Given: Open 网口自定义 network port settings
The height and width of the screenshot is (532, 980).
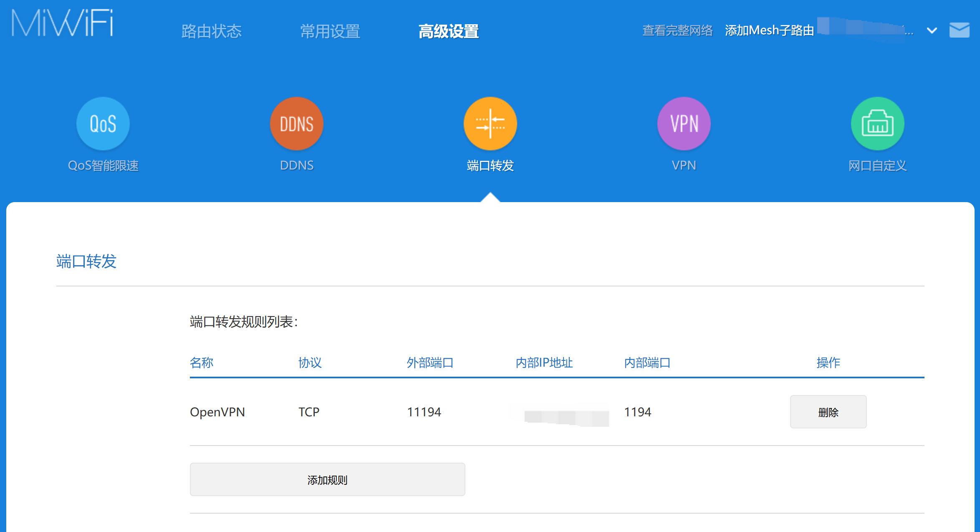Looking at the screenshot, I should pyautogui.click(x=877, y=123).
